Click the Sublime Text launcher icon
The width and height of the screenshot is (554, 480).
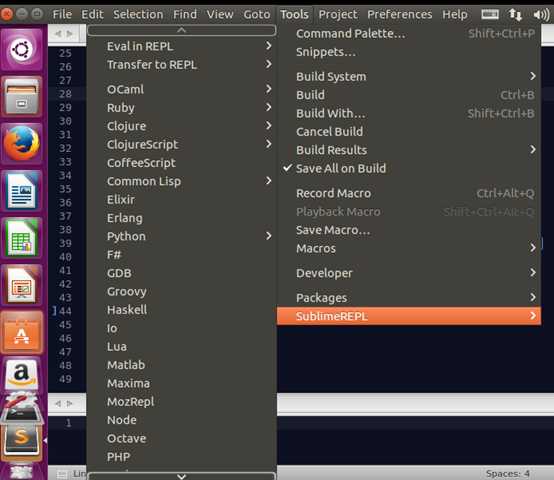[x=22, y=440]
